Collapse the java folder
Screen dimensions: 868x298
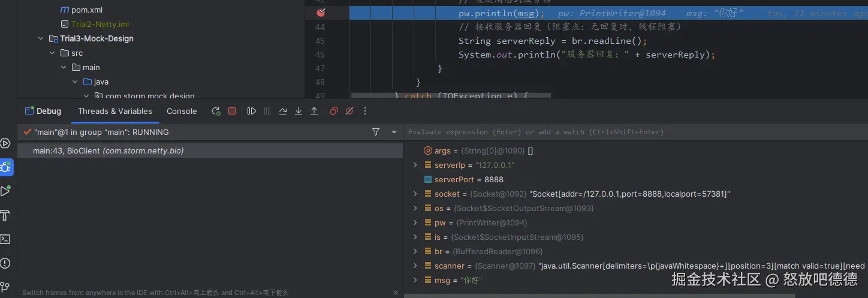pyautogui.click(x=75, y=82)
